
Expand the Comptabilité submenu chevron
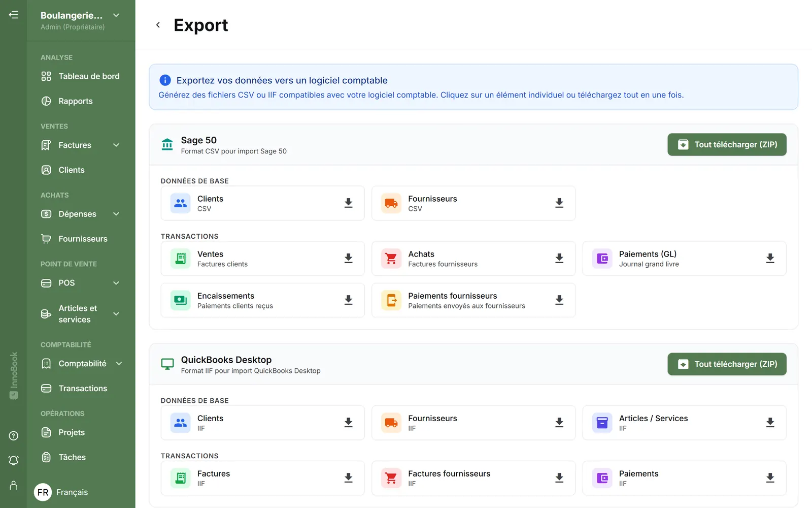119,364
